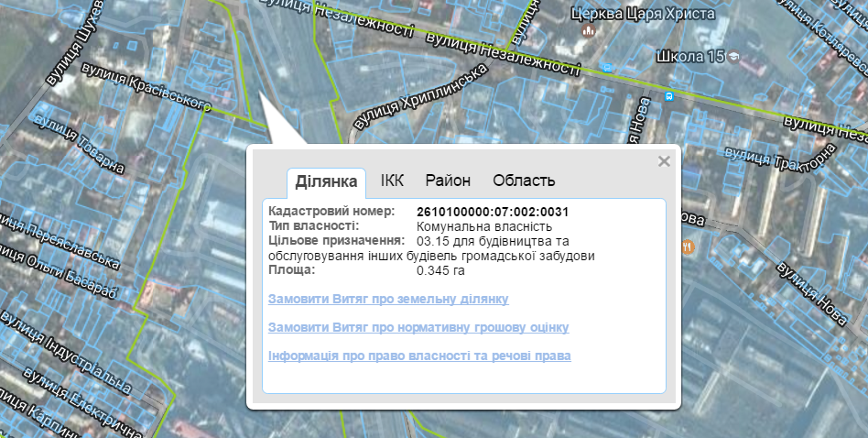
Task: Open the Область tab
Action: click(524, 181)
